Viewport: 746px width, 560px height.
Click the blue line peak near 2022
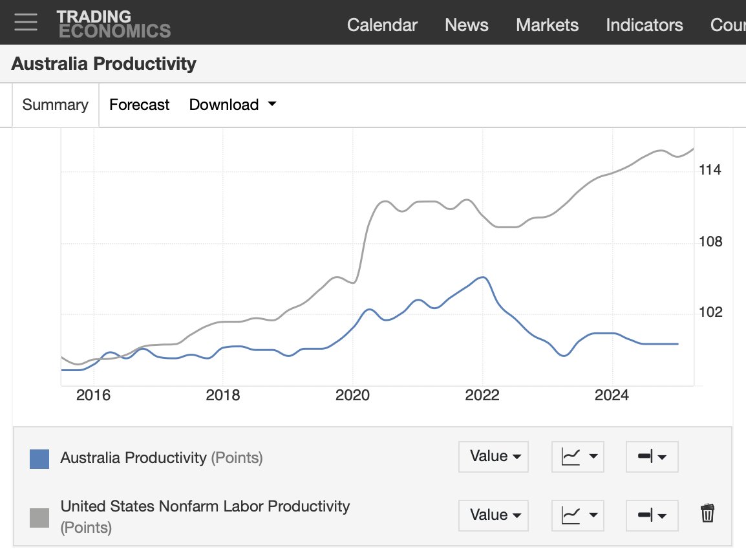[x=483, y=277]
